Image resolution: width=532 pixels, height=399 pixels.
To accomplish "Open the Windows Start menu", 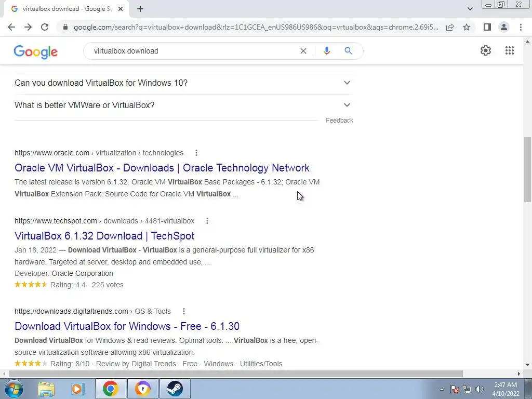I will point(14,389).
